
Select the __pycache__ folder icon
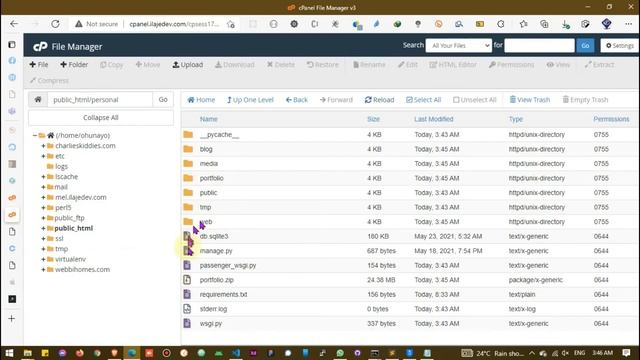[x=188, y=134]
